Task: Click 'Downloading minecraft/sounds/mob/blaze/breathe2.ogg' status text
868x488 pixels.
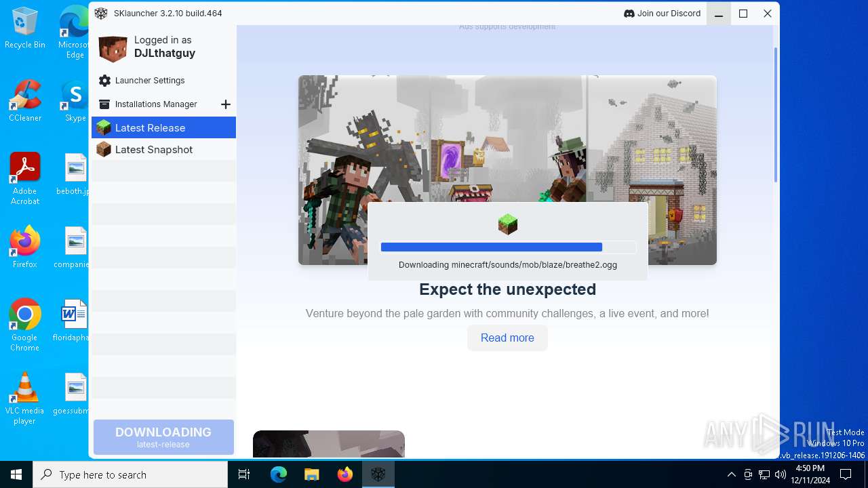Action: click(508, 265)
